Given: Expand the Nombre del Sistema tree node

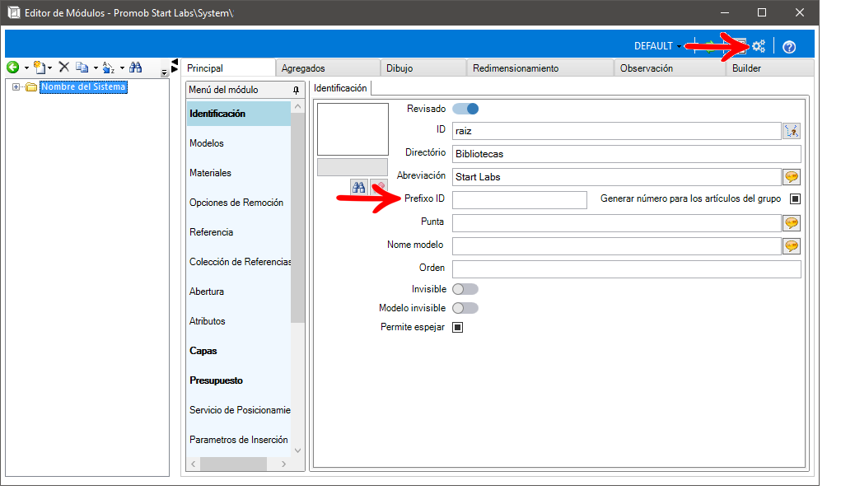Looking at the screenshot, I should tap(16, 87).
